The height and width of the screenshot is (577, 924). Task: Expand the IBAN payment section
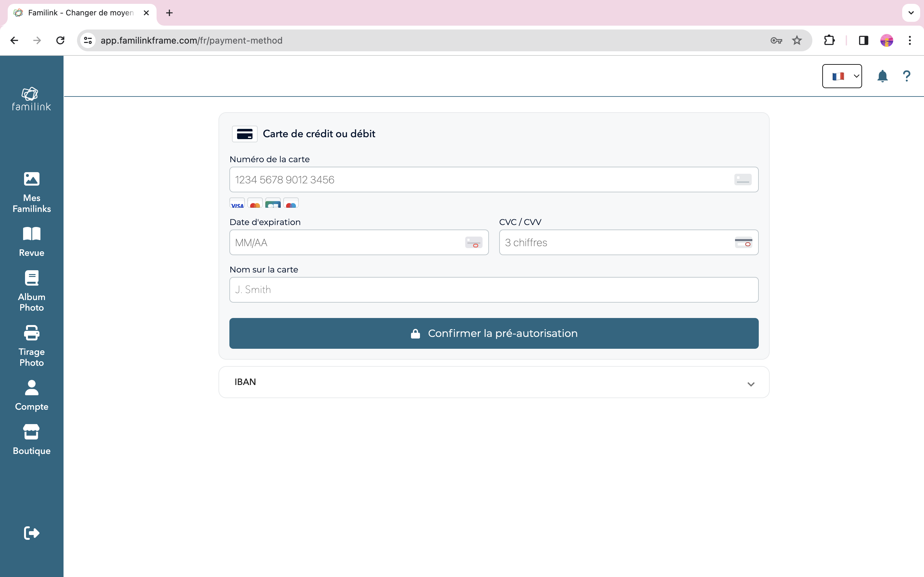click(493, 382)
